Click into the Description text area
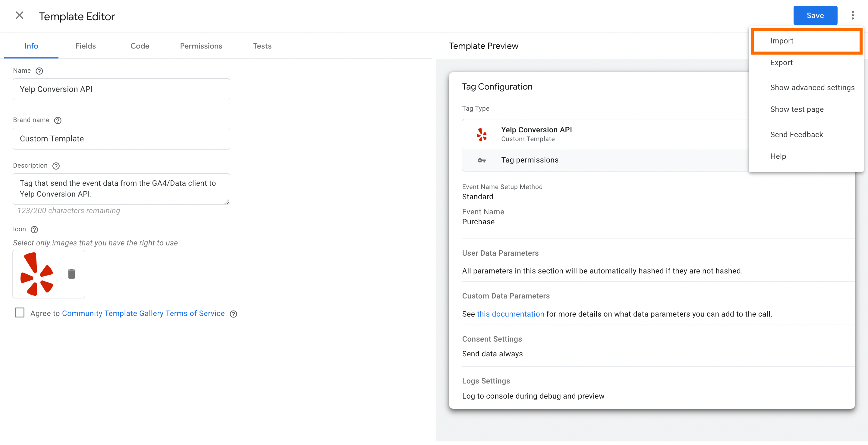The height and width of the screenshot is (445, 868). 121,189
